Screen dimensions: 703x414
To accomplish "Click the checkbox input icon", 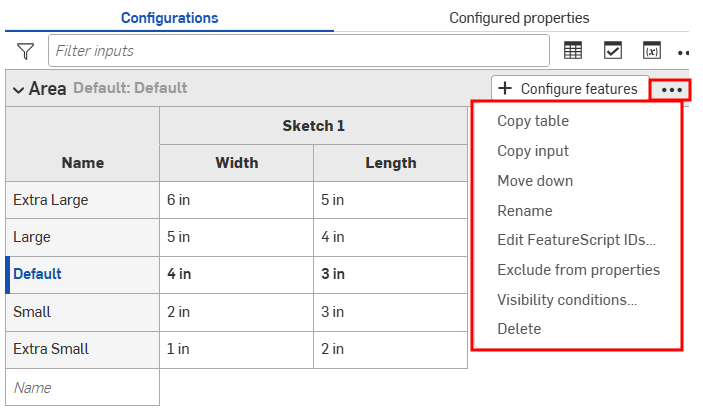I will click(612, 50).
